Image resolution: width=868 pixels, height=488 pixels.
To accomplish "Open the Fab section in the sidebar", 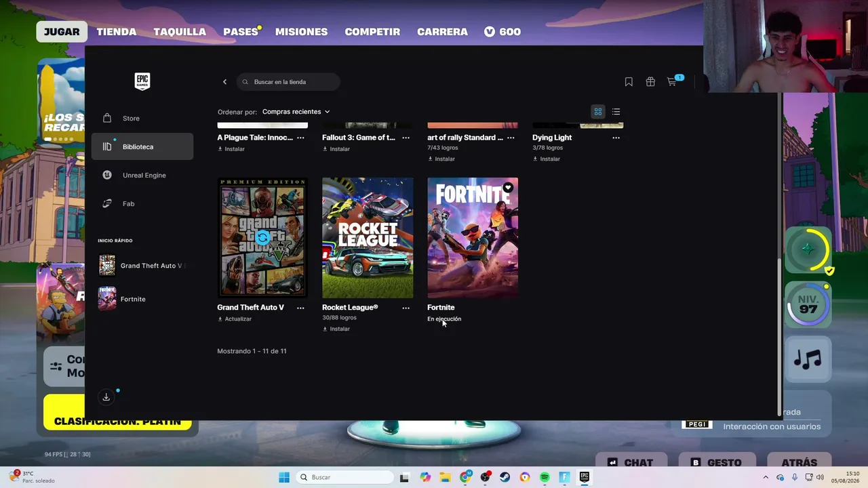I will click(x=142, y=203).
